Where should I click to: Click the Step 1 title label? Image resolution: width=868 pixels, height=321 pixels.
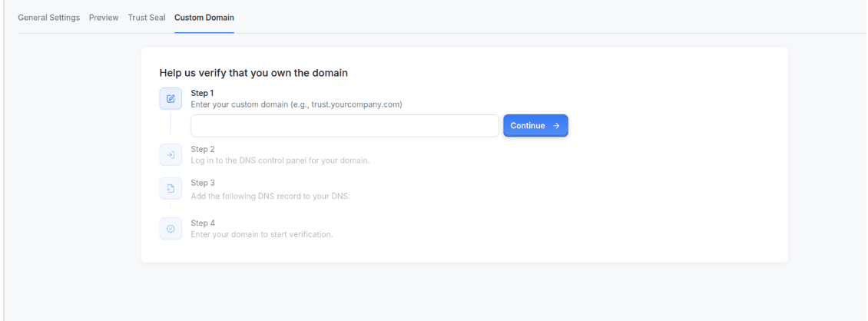203,93
